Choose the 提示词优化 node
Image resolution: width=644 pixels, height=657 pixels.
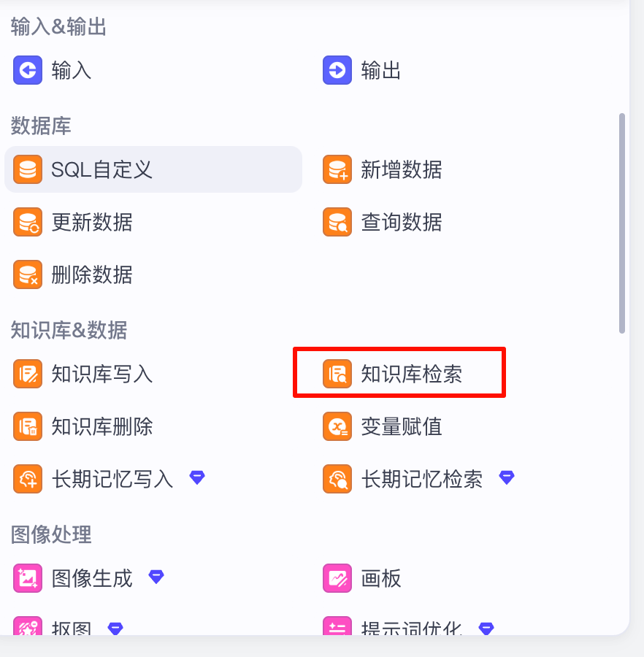coord(412,628)
